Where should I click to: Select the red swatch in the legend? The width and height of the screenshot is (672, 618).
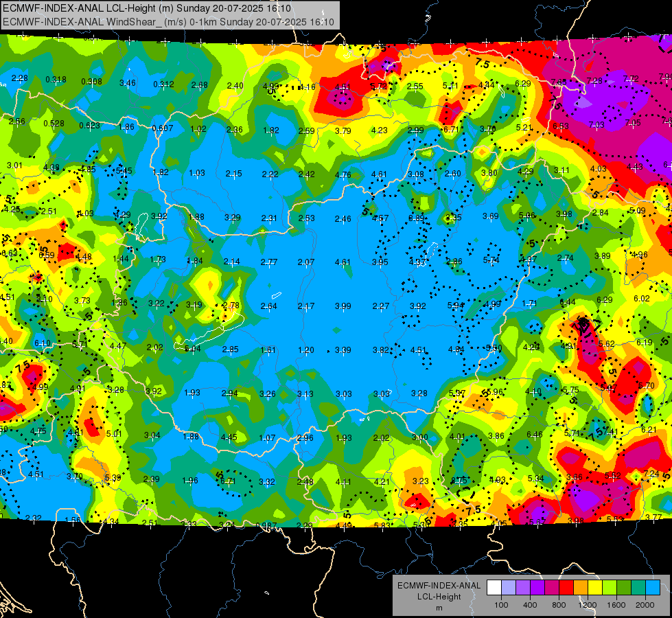click(566, 588)
